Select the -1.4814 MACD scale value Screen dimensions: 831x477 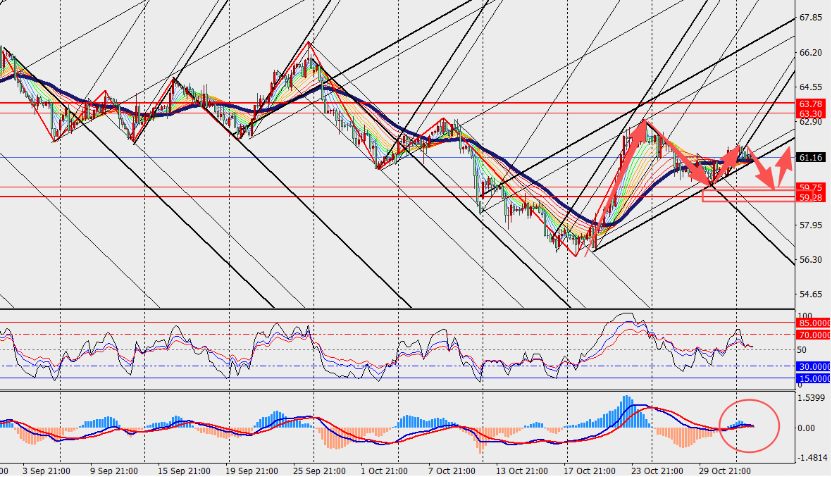tap(811, 457)
